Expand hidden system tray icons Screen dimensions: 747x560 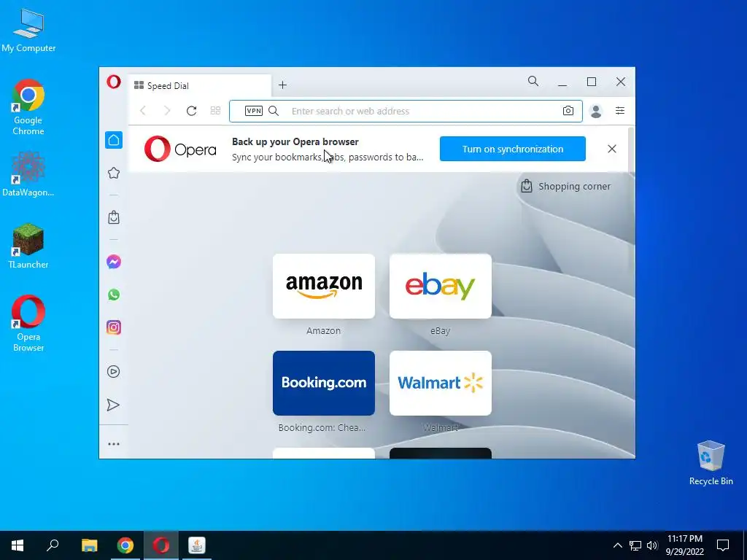point(617,545)
